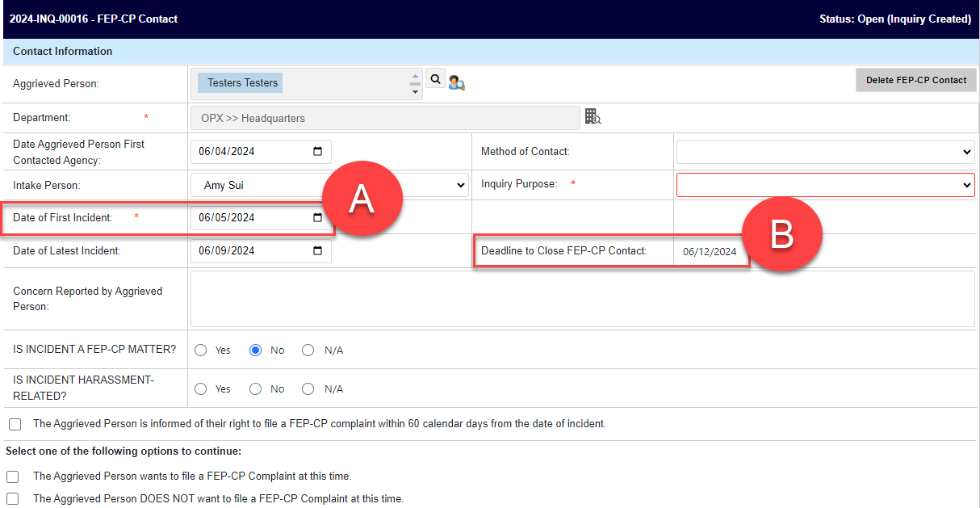This screenshot has height=508, width=980.
Task: Click the Delete FEP-CP Contact button
Action: click(916, 80)
